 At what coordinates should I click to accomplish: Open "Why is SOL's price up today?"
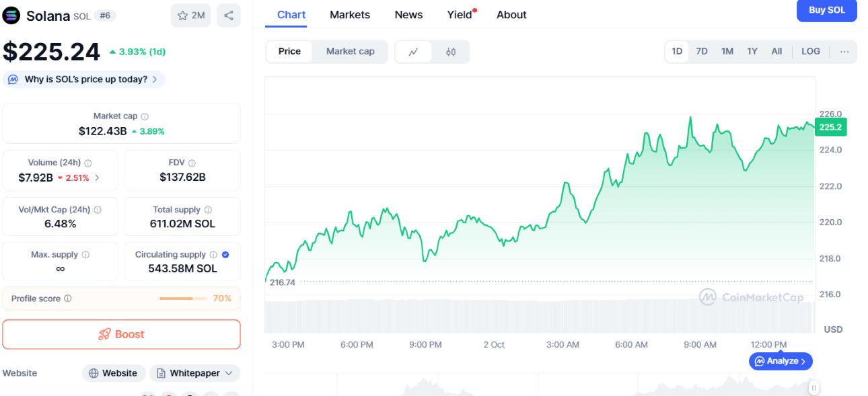[83, 79]
